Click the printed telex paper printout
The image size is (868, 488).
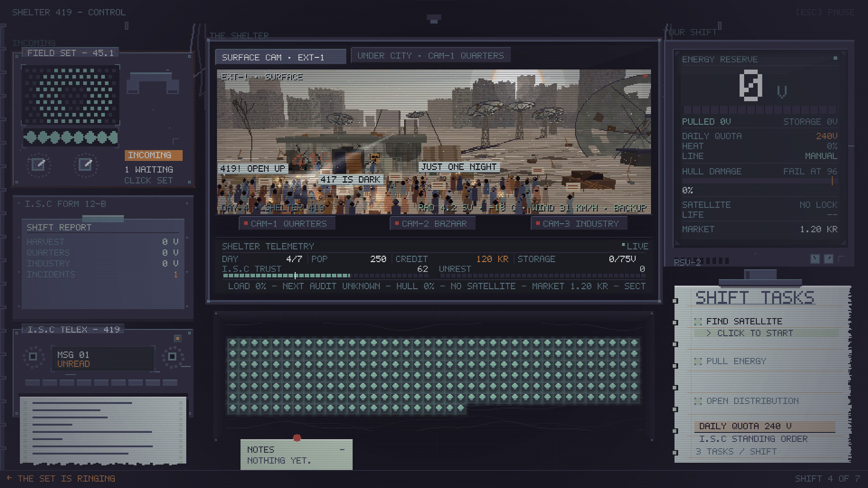tap(103, 431)
